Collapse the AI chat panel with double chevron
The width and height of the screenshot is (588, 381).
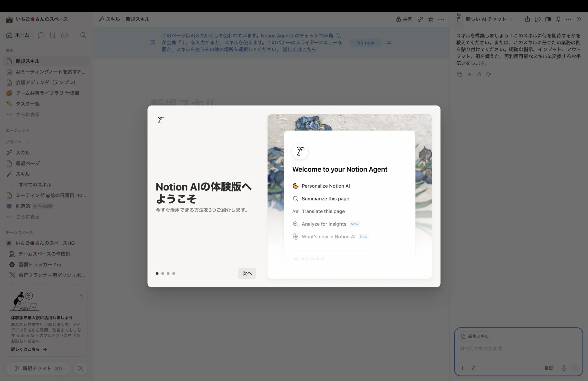[579, 19]
